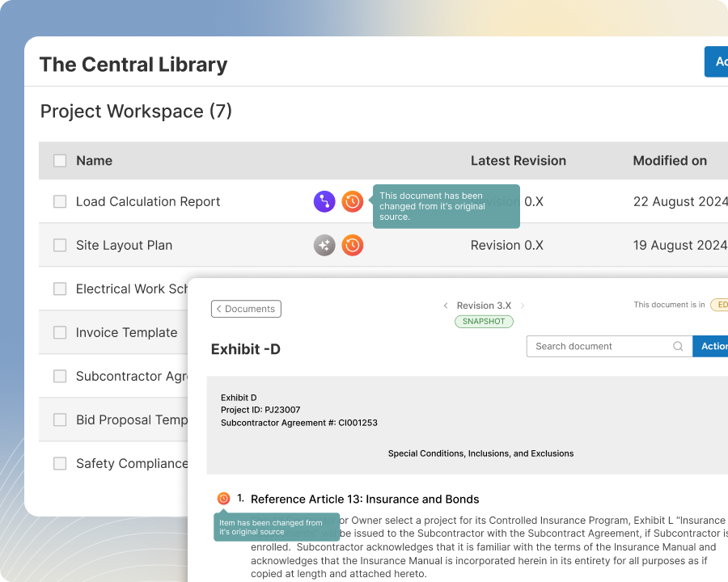The width and height of the screenshot is (728, 582).
Task: Go back using the Documents button
Action: click(x=246, y=309)
